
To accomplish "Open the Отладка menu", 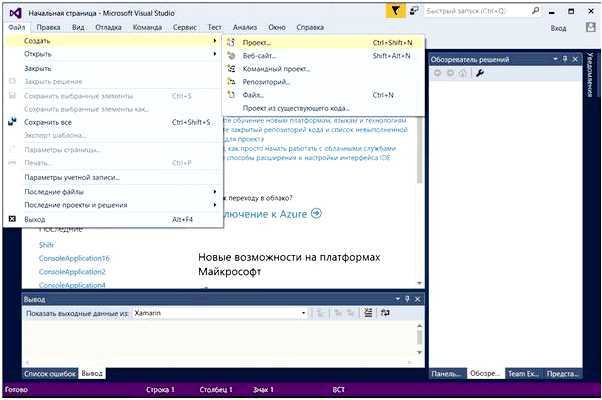I will [108, 27].
